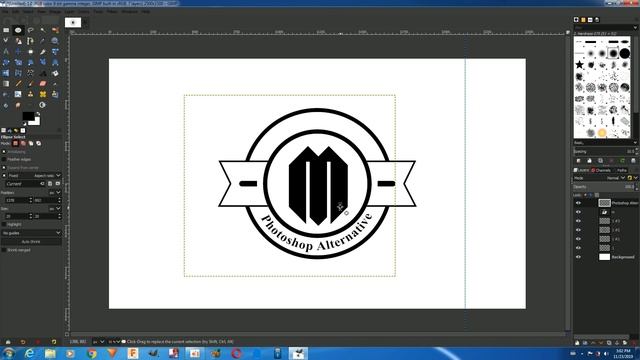Switch to the Paths tab
Image resolution: width=640 pixels, height=360 pixels.
[x=622, y=170]
